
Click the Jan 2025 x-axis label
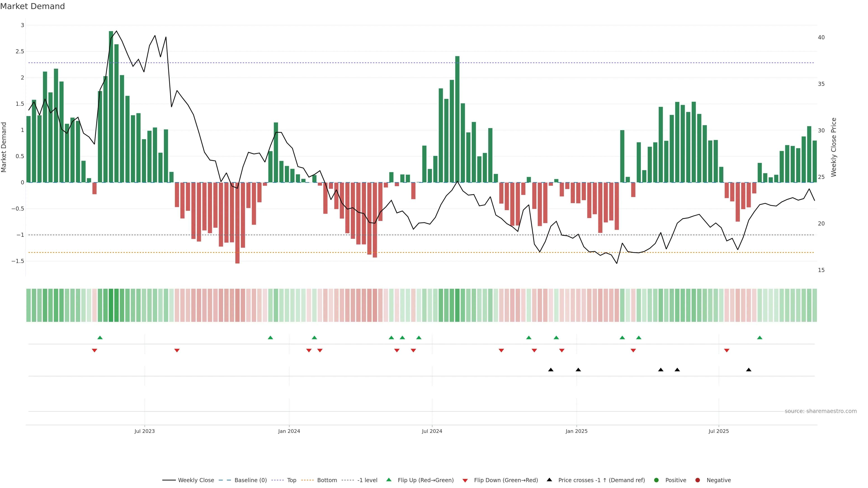pos(576,431)
